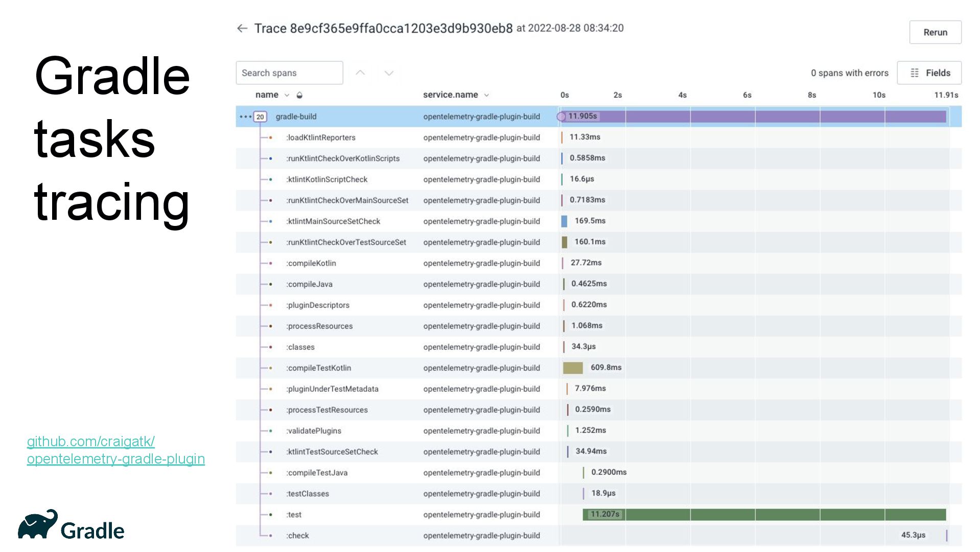
Task: Select the :testClasses span
Action: [308, 494]
